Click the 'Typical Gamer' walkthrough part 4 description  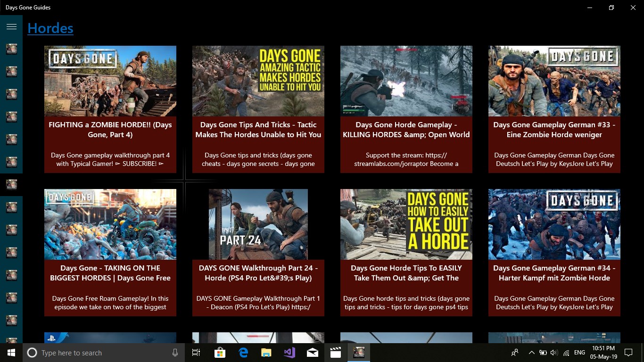tap(110, 159)
